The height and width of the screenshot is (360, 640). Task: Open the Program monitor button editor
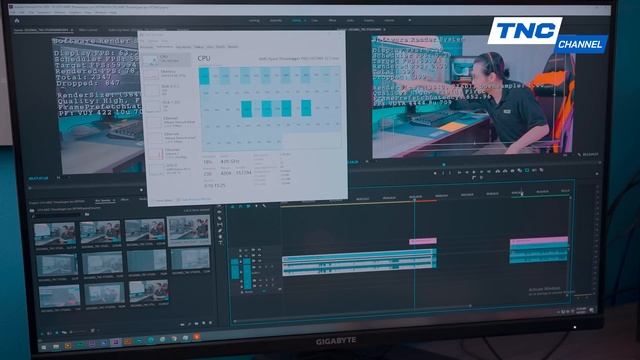[597, 174]
